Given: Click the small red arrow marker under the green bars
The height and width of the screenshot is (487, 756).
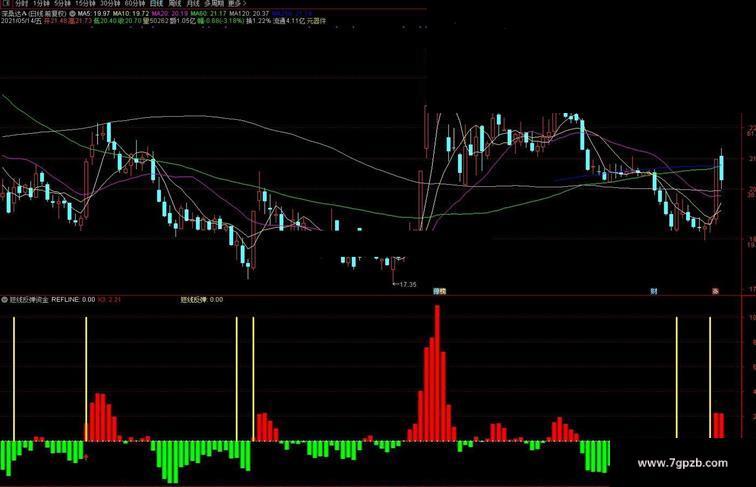Looking at the screenshot, I should coord(86,456).
